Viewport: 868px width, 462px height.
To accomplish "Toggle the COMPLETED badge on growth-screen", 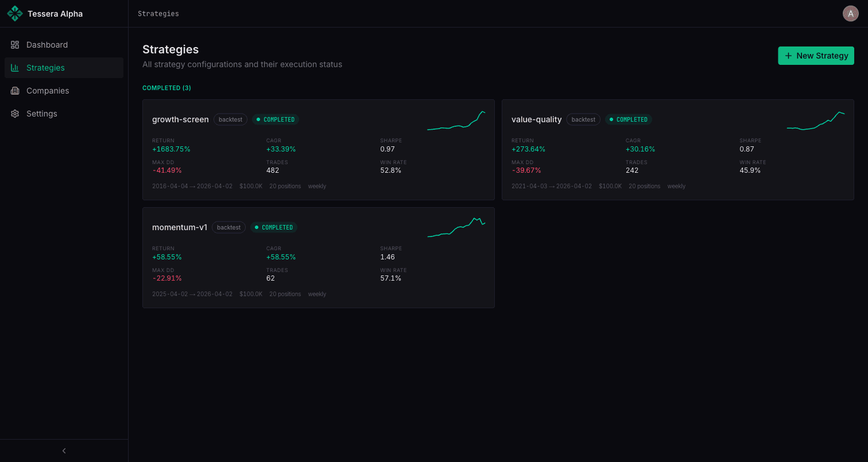I will pyautogui.click(x=276, y=119).
